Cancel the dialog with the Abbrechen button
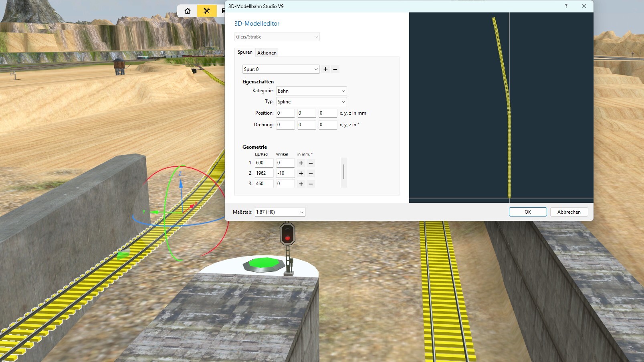 (569, 212)
